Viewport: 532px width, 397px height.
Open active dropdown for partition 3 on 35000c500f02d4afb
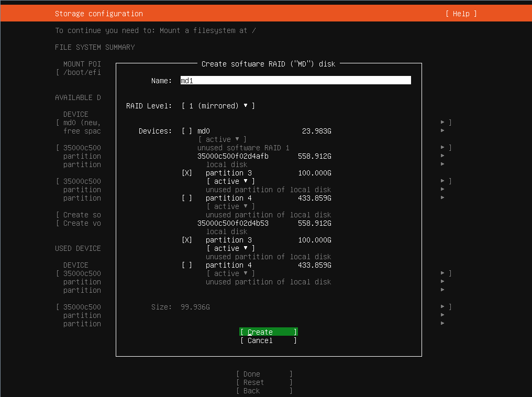(x=230, y=181)
